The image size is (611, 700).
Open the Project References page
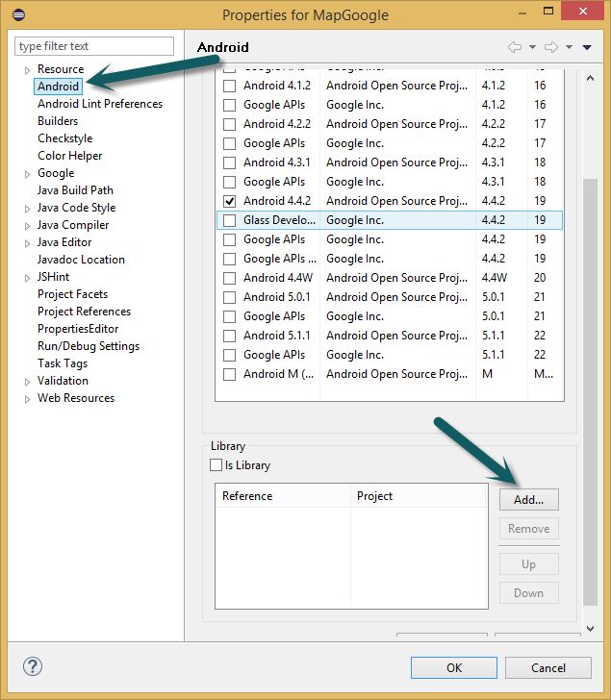[x=85, y=312]
